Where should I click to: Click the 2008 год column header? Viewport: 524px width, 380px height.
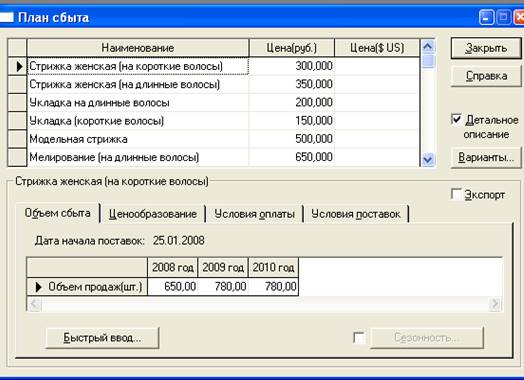tap(172, 267)
